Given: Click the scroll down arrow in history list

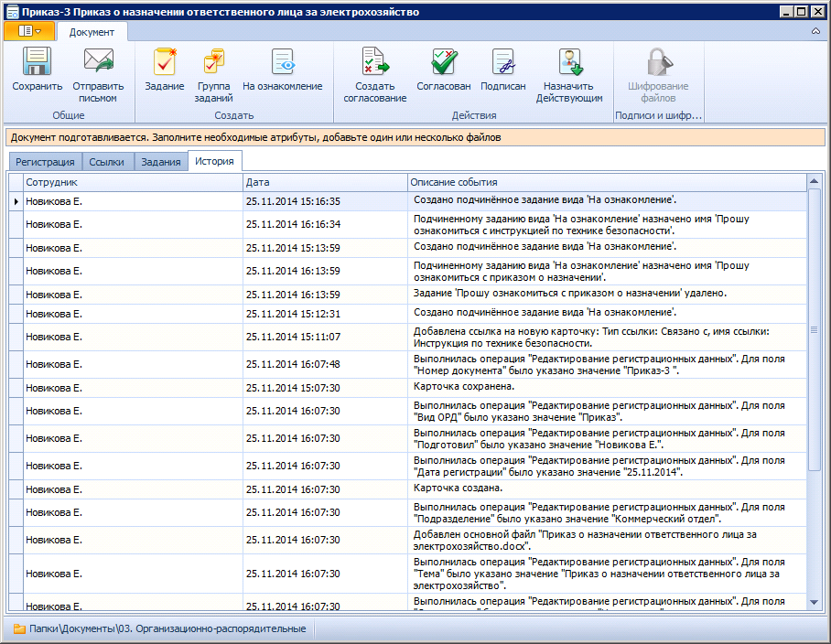Looking at the screenshot, I should click(x=815, y=602).
